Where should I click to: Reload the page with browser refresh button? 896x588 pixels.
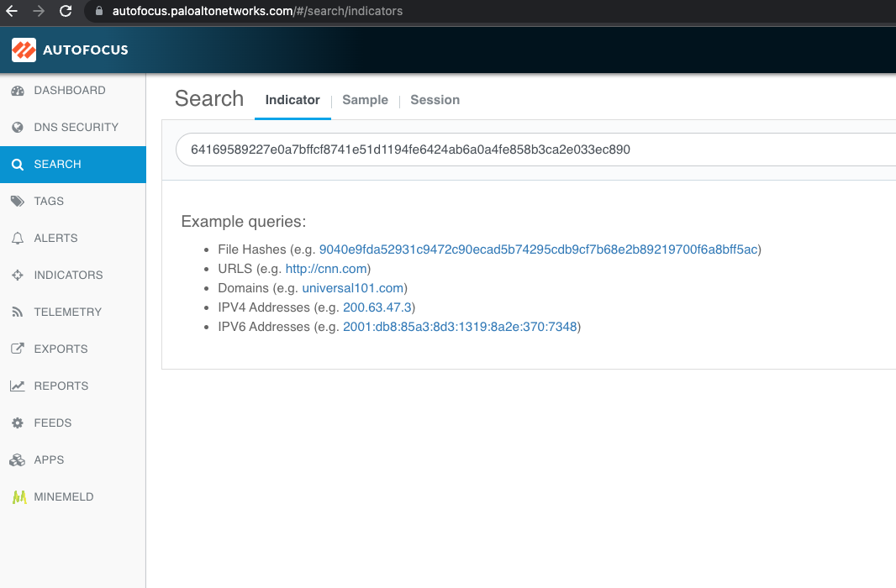pyautogui.click(x=66, y=12)
